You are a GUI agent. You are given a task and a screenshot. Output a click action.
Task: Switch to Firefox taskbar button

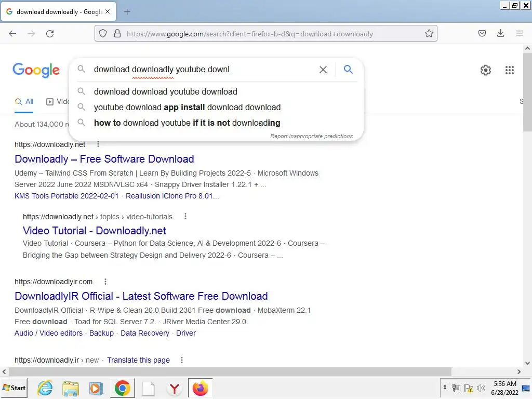[x=200, y=388]
